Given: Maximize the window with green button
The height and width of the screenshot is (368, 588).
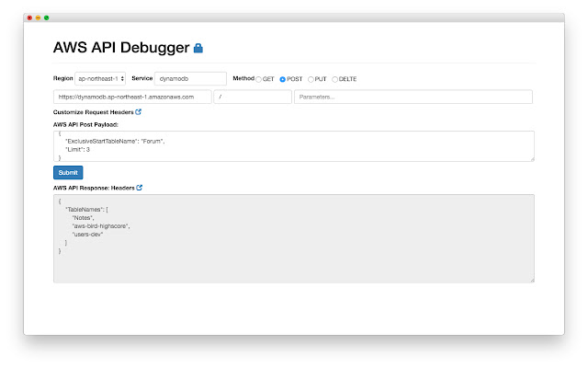Looking at the screenshot, I should pyautogui.click(x=47, y=17).
